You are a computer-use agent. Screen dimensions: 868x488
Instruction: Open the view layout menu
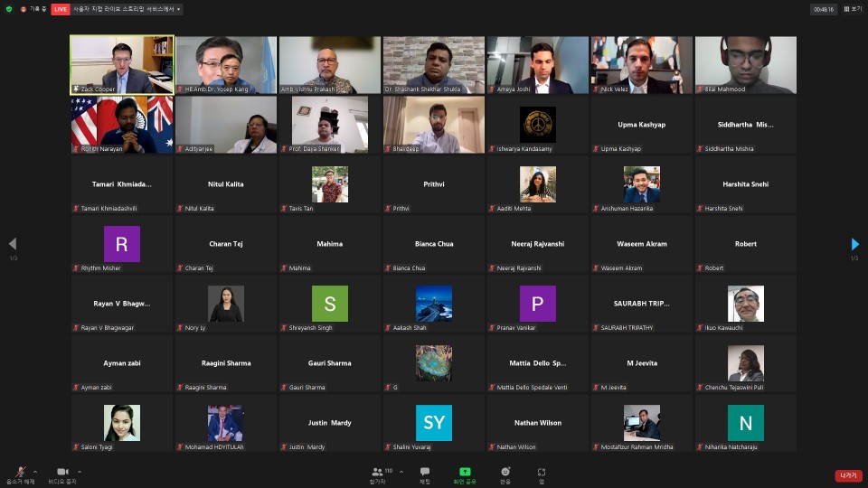[852, 9]
